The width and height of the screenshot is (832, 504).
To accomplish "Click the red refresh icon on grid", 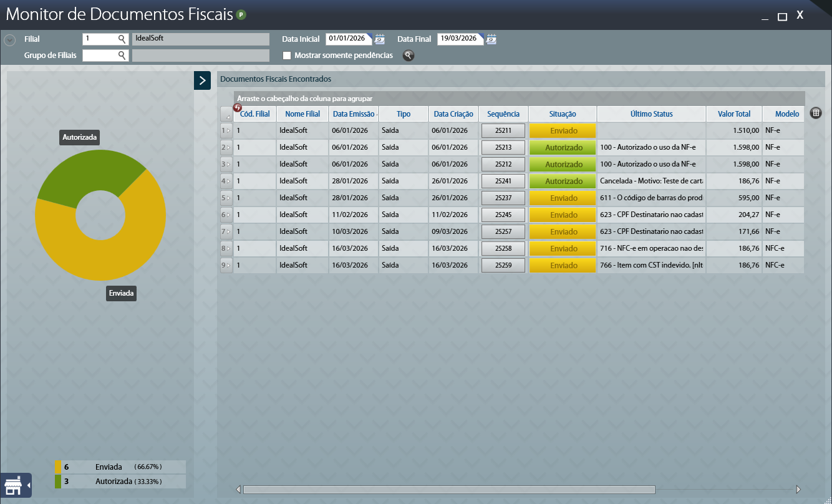I will point(237,107).
